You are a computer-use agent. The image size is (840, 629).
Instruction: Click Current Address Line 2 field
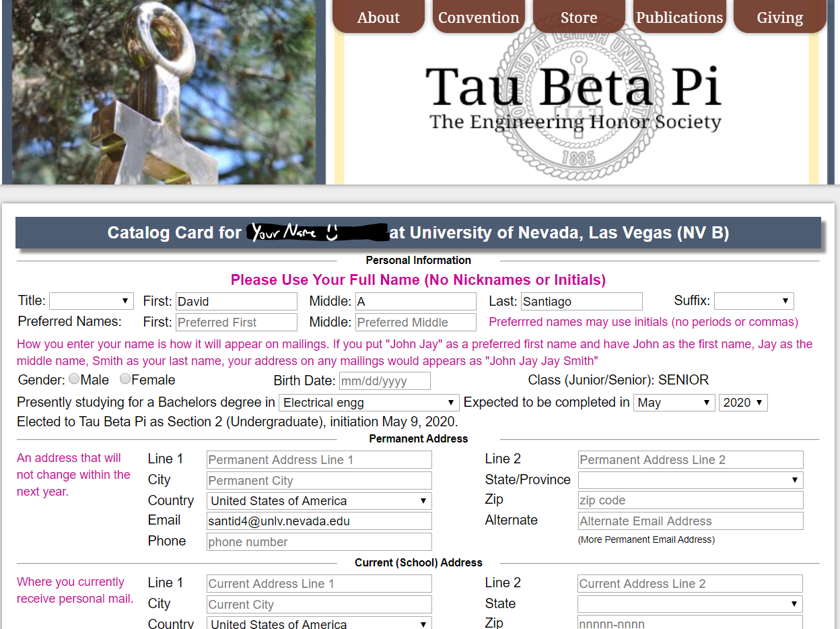point(691,584)
